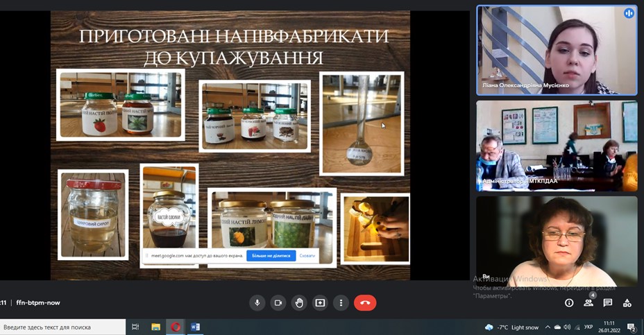Click the flask photo on the slide
The width and height of the screenshot is (644, 335).
(362, 123)
